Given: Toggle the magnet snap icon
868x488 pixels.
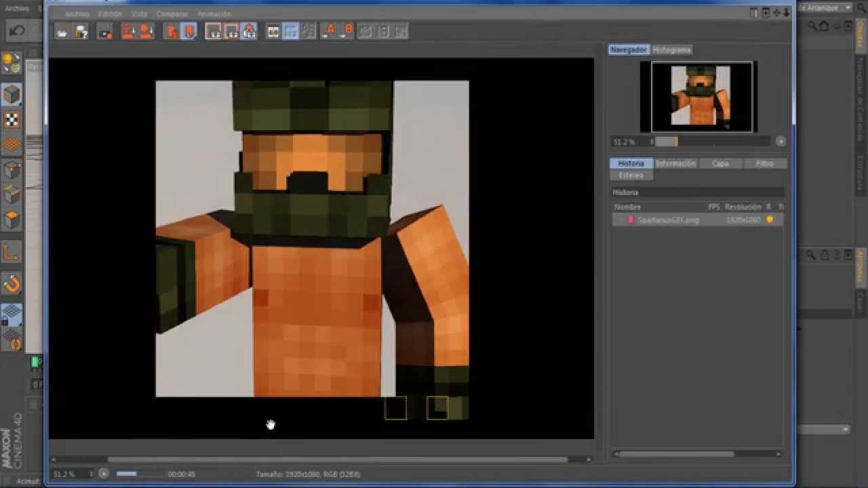Looking at the screenshot, I should [12, 284].
